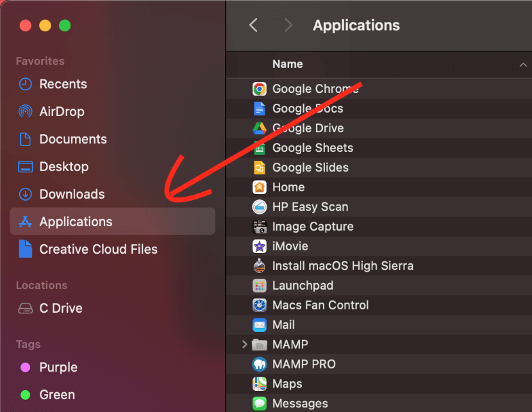Launch the Messages app icon
Image resolution: width=532 pixels, height=412 pixels.
[260, 403]
